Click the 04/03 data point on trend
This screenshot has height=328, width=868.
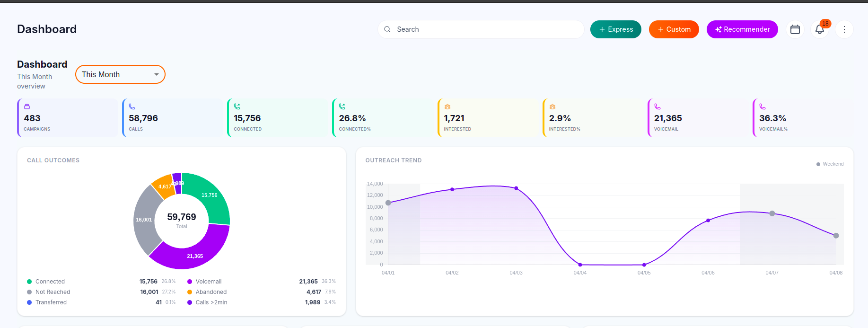516,188
